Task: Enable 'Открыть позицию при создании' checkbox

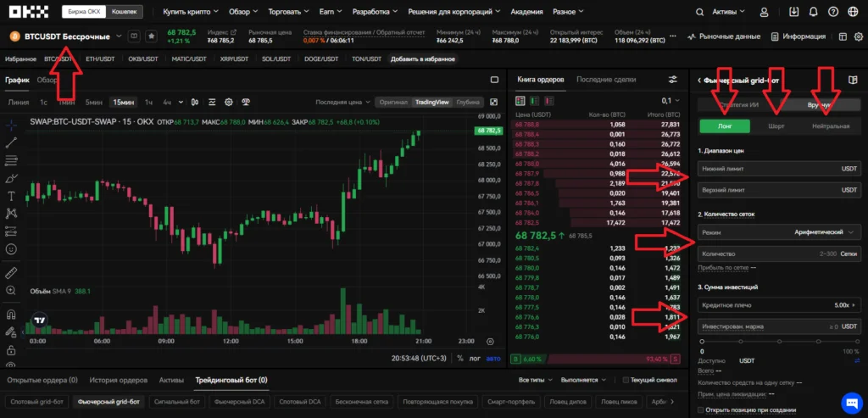Action: pos(699,410)
